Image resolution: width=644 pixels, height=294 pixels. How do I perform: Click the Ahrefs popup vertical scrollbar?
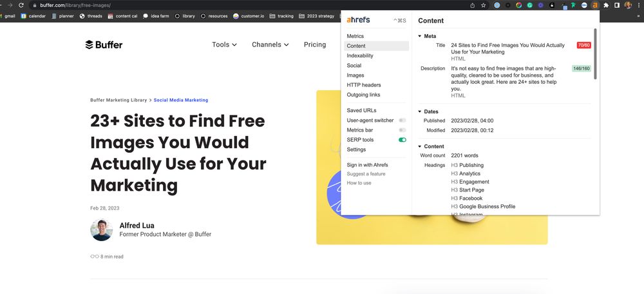click(594, 54)
